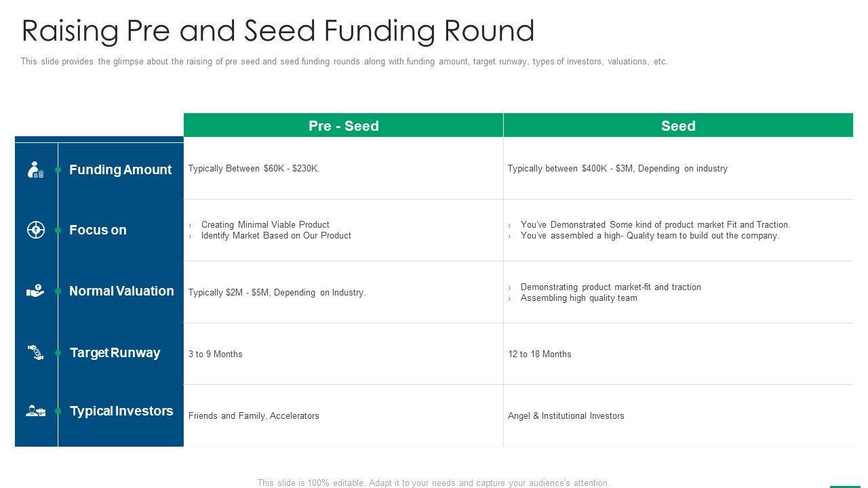Select the Seed column header

coord(678,126)
